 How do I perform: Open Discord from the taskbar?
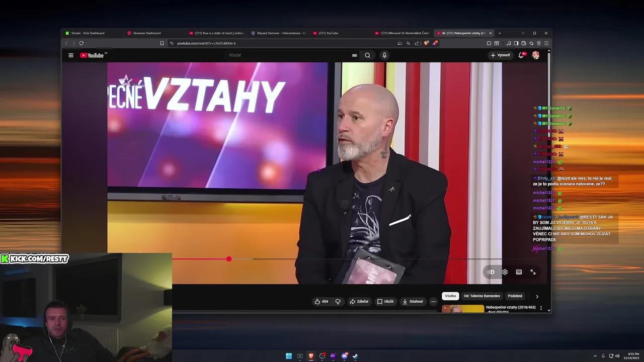pos(344,355)
